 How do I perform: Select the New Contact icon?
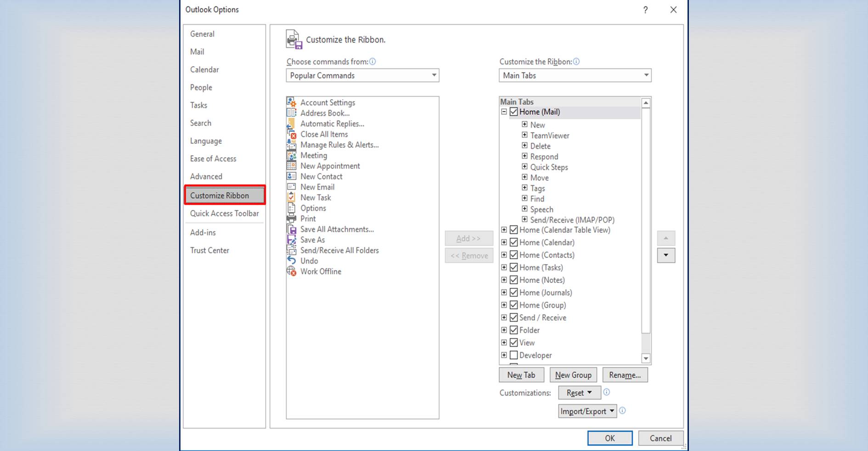[x=292, y=176]
